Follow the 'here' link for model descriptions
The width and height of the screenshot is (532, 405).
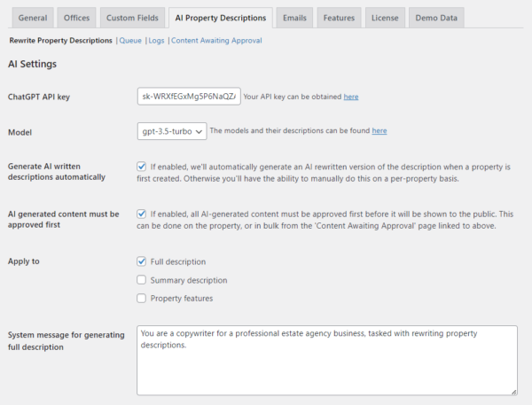(379, 130)
